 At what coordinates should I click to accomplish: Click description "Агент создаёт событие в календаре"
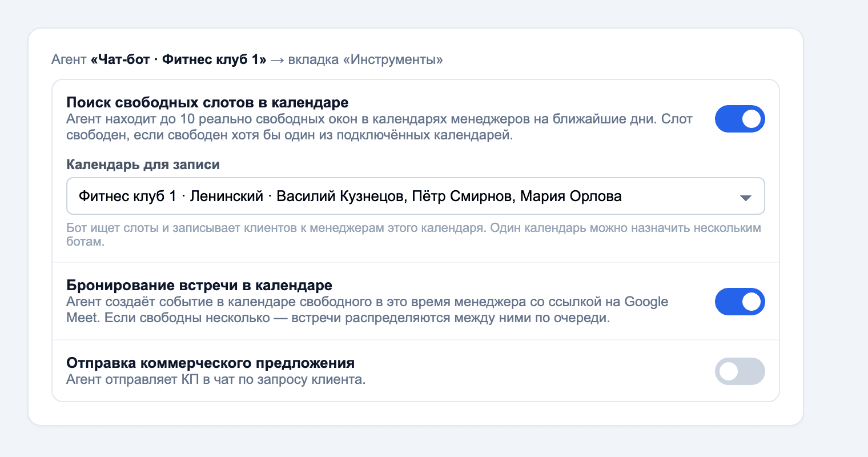[x=367, y=310]
